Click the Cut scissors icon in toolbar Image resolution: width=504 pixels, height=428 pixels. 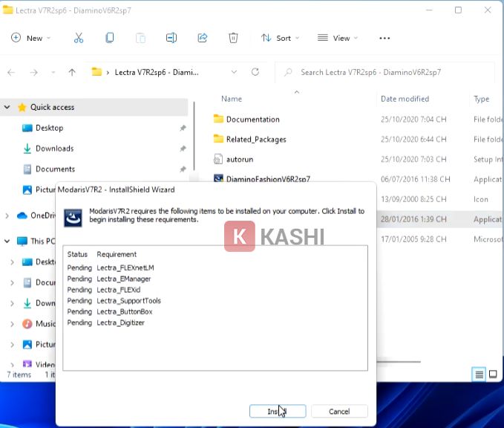click(79, 38)
